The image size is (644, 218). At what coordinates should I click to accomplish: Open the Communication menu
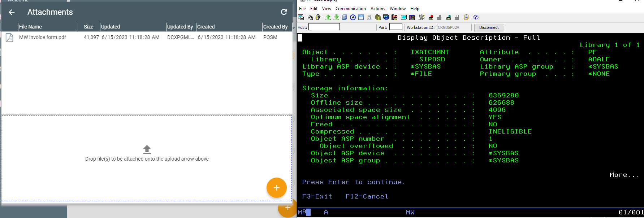pyautogui.click(x=350, y=9)
